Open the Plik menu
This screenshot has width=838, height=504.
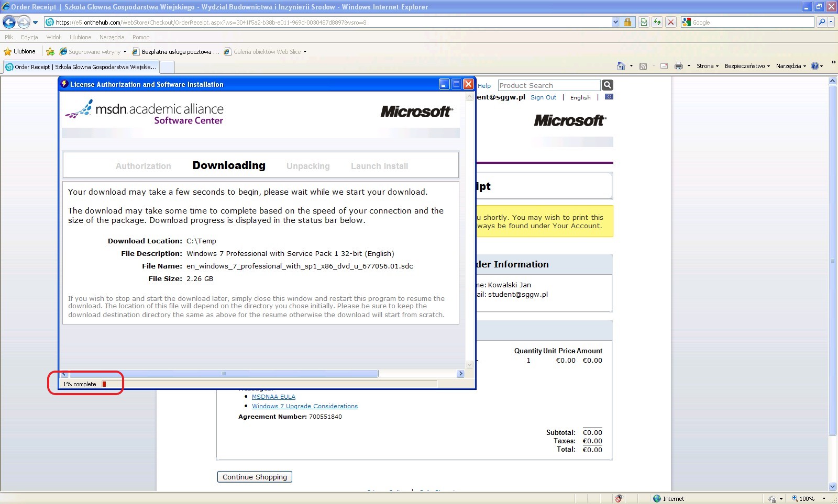coord(9,37)
